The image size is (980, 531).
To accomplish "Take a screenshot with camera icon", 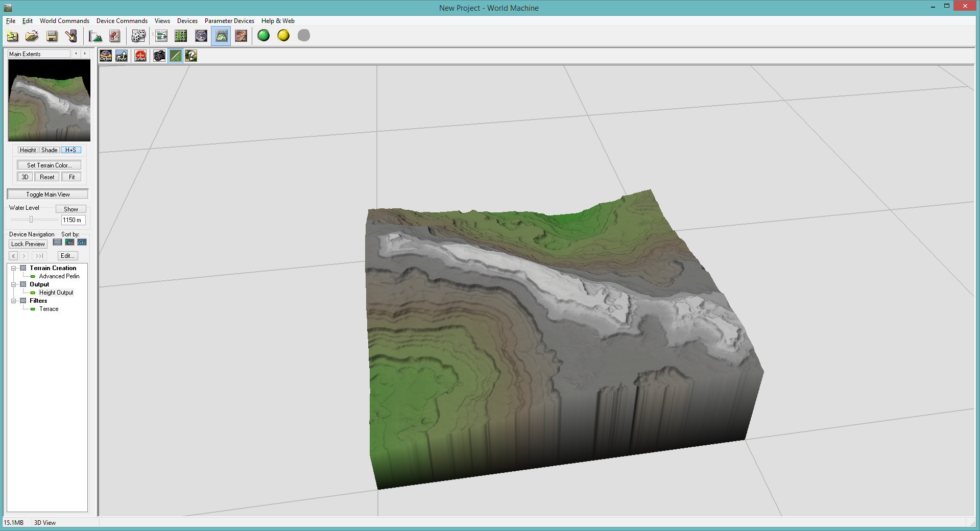I will coord(159,56).
